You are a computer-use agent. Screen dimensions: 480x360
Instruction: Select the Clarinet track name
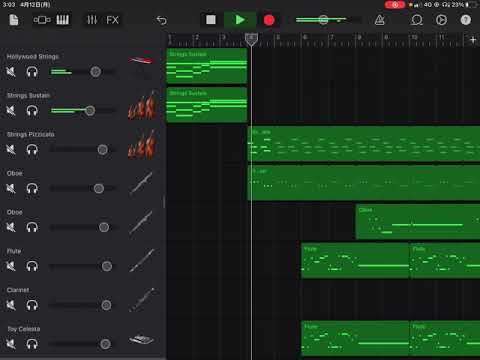click(x=18, y=290)
